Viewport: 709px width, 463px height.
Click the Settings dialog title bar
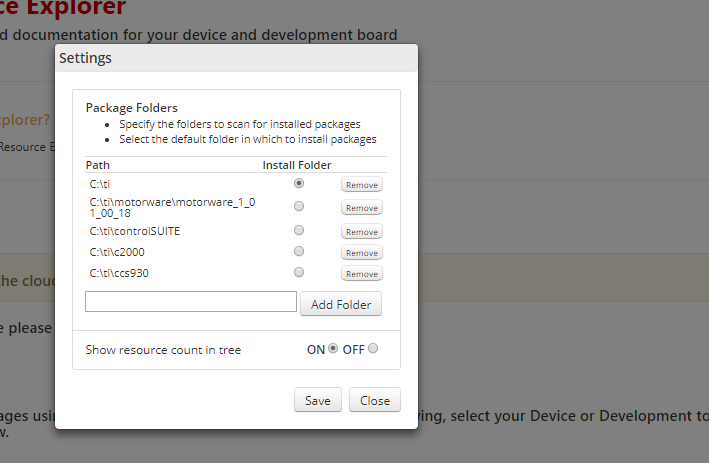[236, 58]
